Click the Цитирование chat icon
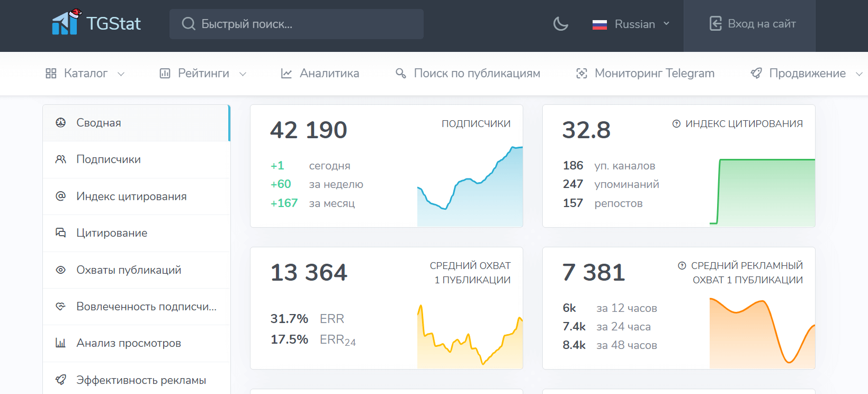Image resolution: width=868 pixels, height=394 pixels. pyautogui.click(x=61, y=233)
